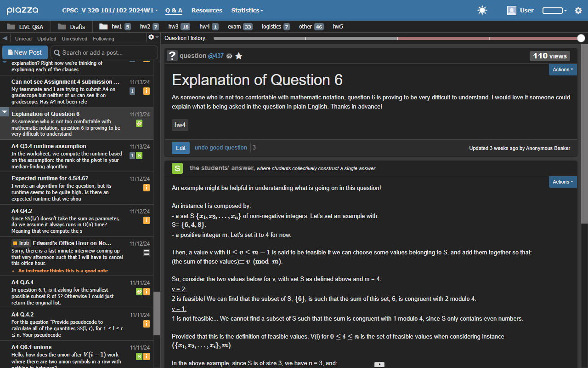Open the Drafts folder
The width and height of the screenshot is (588, 368).
[x=72, y=27]
